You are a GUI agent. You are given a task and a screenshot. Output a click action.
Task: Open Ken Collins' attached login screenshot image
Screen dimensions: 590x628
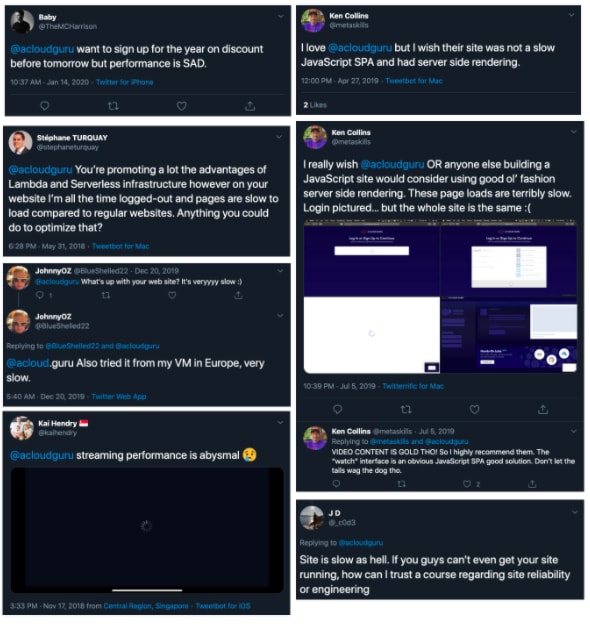[x=440, y=296]
